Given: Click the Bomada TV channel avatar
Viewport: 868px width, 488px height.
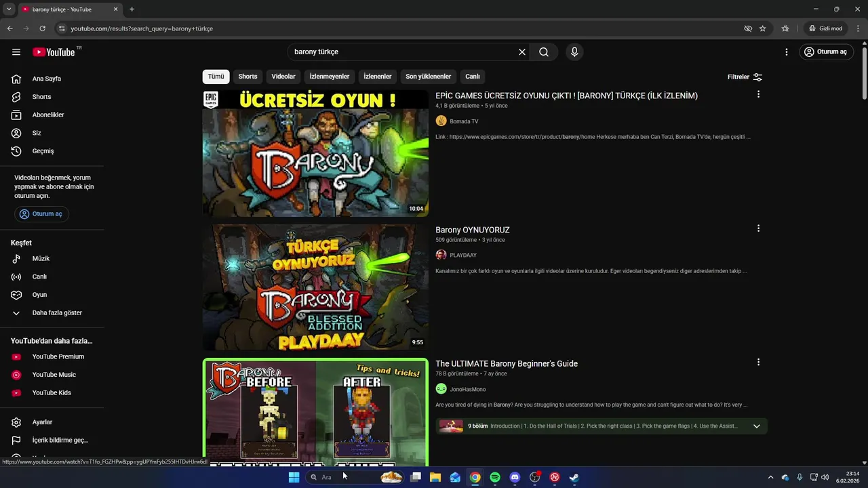Looking at the screenshot, I should click(441, 121).
